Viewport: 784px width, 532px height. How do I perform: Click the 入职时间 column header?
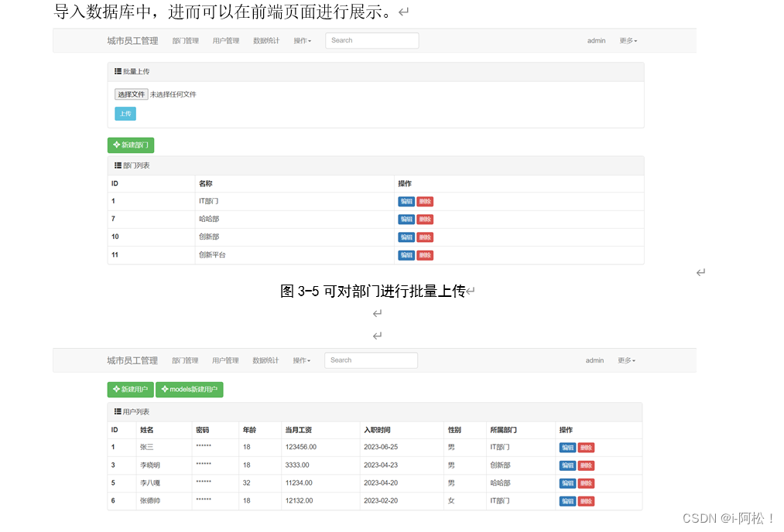(x=378, y=430)
